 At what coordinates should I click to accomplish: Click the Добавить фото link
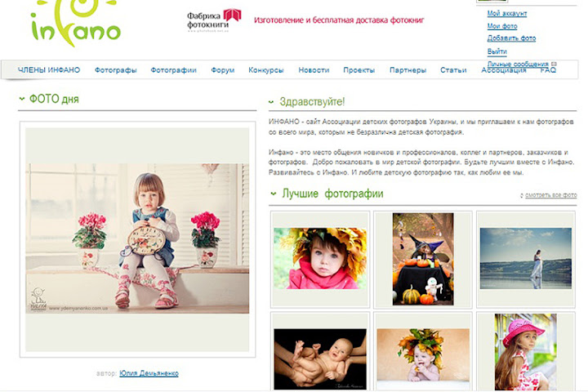click(x=511, y=38)
